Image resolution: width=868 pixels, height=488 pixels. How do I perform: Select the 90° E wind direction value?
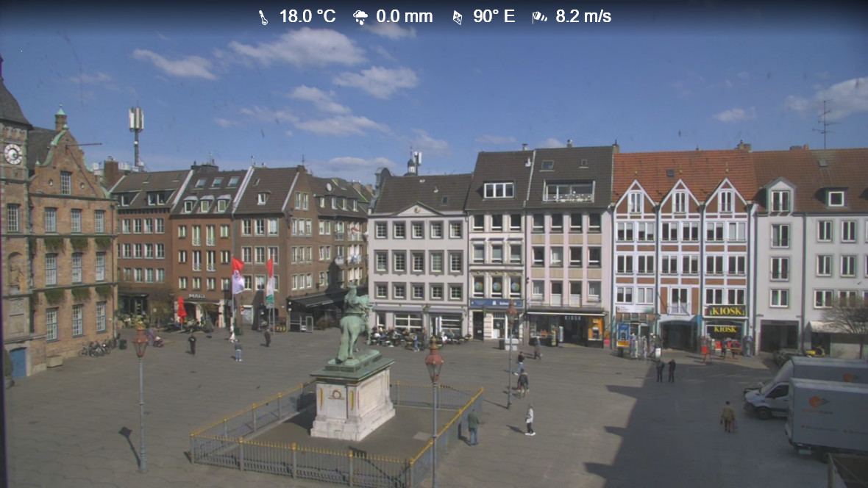pos(494,16)
